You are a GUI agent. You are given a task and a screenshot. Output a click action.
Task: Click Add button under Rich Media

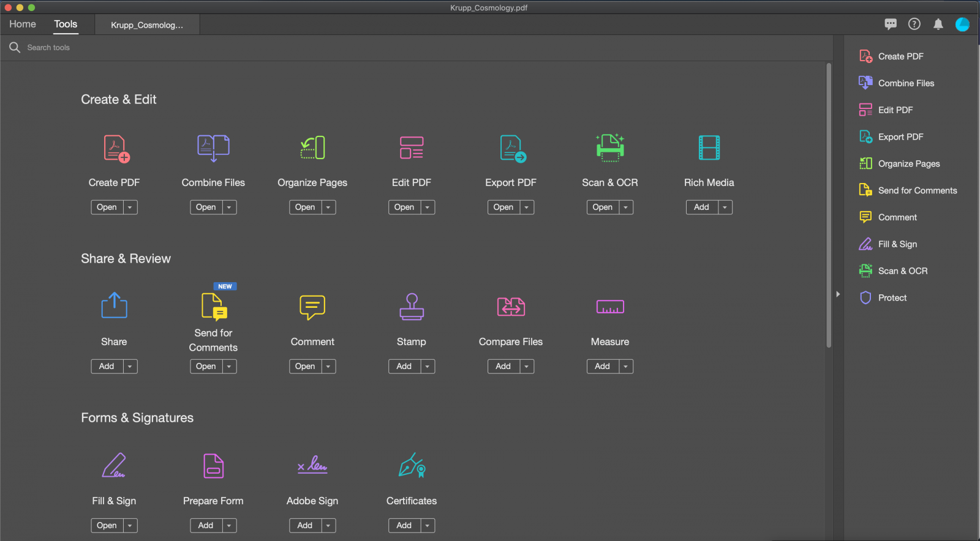pos(702,207)
